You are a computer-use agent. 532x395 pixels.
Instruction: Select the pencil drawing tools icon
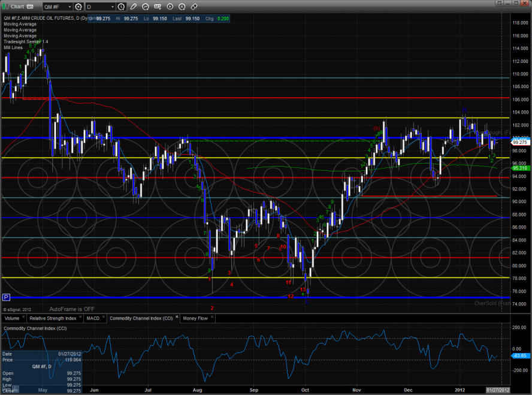click(134, 7)
